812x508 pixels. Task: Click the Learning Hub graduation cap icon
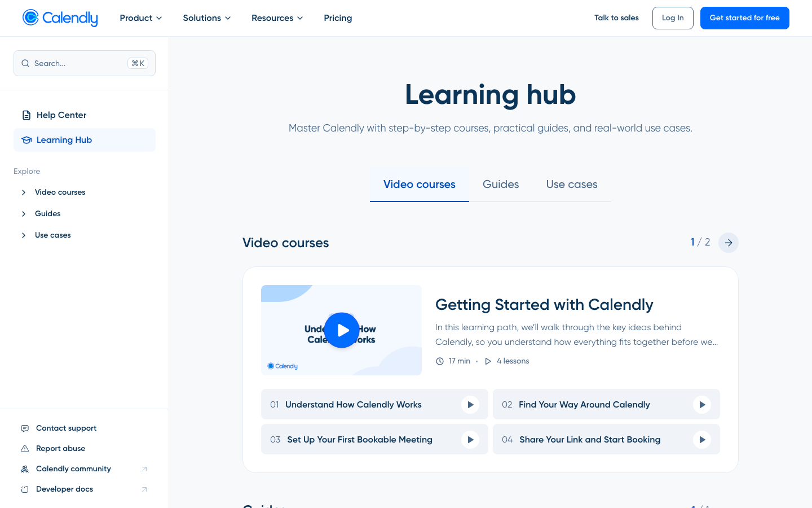coord(27,140)
